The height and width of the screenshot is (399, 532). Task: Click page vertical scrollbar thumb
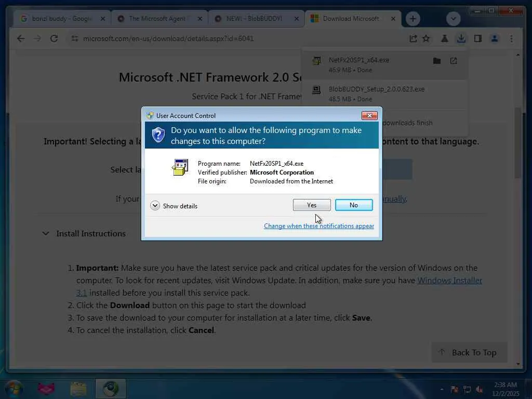[518, 142]
